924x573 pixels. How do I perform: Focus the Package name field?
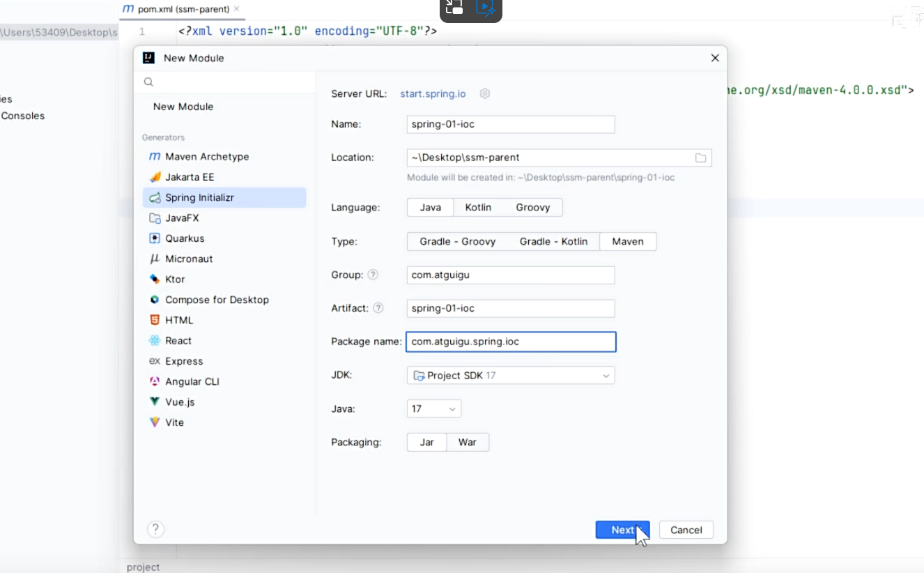coord(511,342)
